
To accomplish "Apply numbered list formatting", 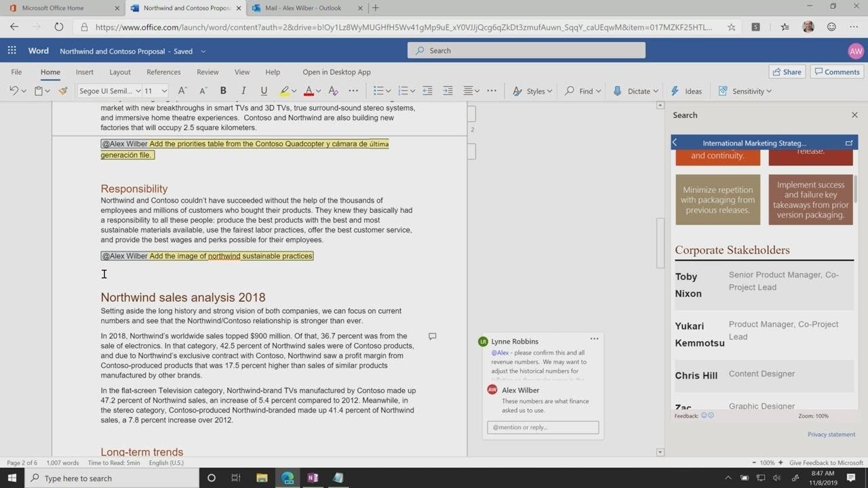I will click(403, 91).
